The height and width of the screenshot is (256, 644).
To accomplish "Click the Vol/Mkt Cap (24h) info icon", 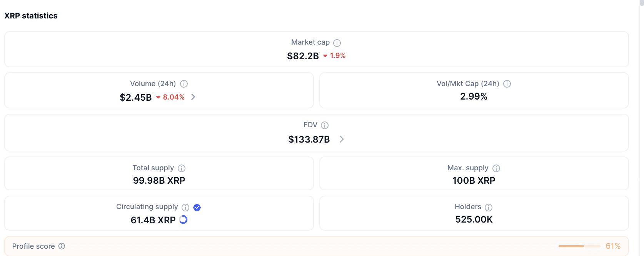I will pyautogui.click(x=507, y=84).
